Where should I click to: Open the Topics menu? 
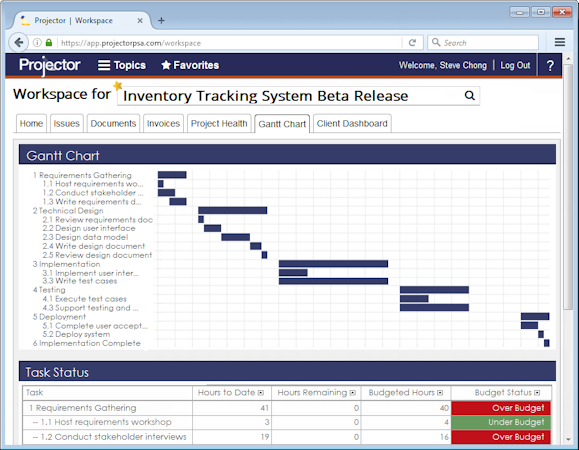(121, 65)
